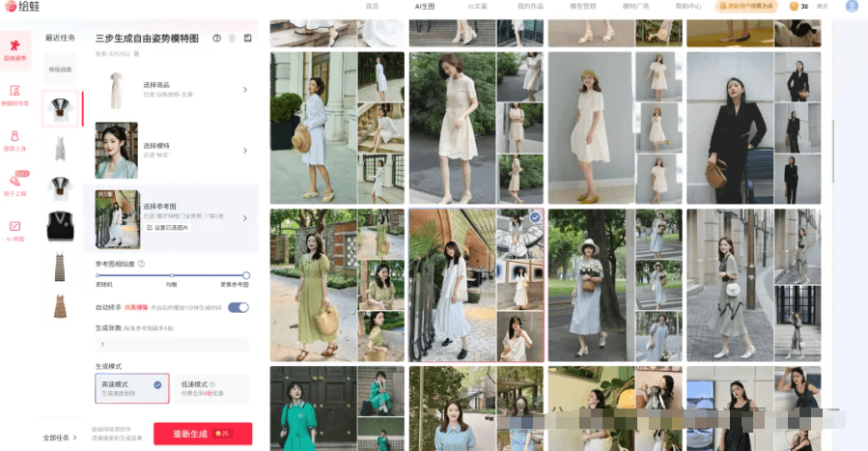Open 帮助中心 in the top nav
This screenshot has width=868, height=451.
(688, 6)
